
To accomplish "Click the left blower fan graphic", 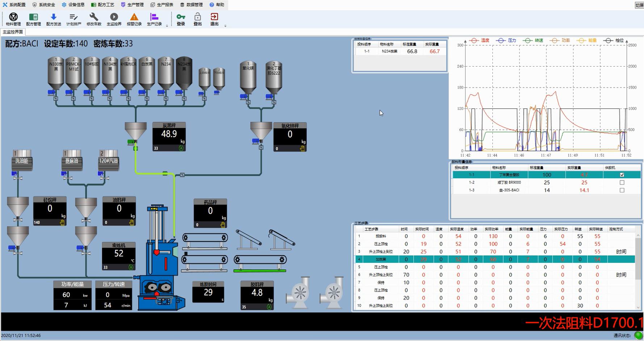I will coord(299,292).
